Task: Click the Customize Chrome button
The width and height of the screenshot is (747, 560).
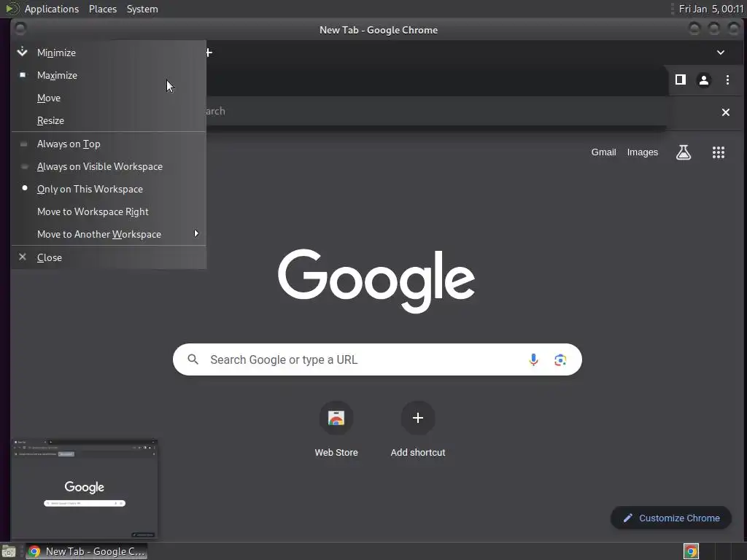Action: point(671,518)
